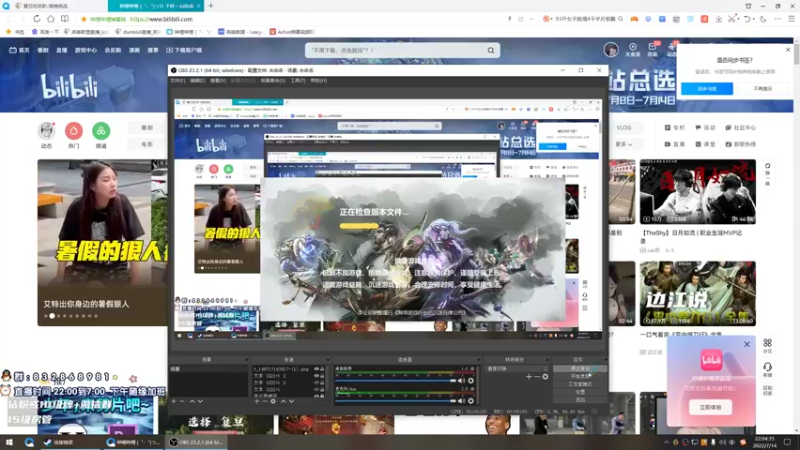Mute desktop audio speaker in OBS mixer

coord(461,381)
